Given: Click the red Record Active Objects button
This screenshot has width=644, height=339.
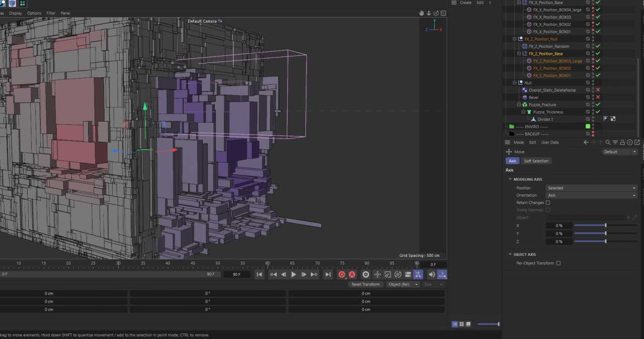Looking at the screenshot, I should [x=342, y=275].
